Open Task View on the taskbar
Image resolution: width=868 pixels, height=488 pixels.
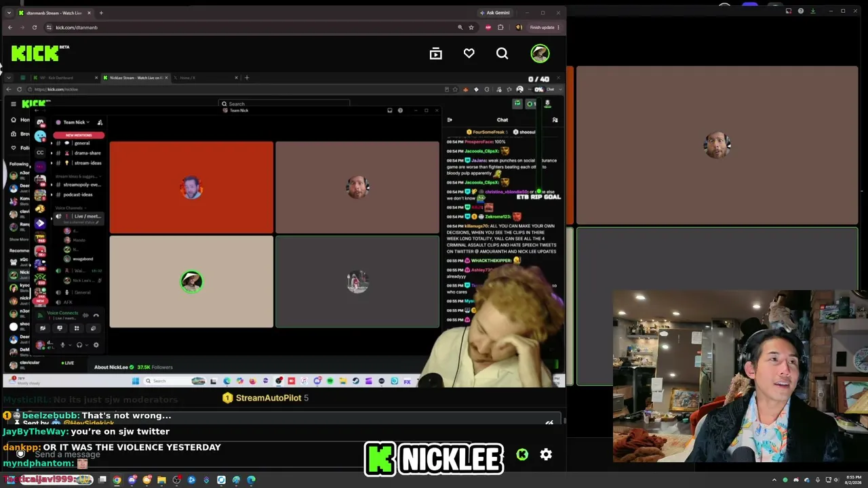click(x=102, y=480)
